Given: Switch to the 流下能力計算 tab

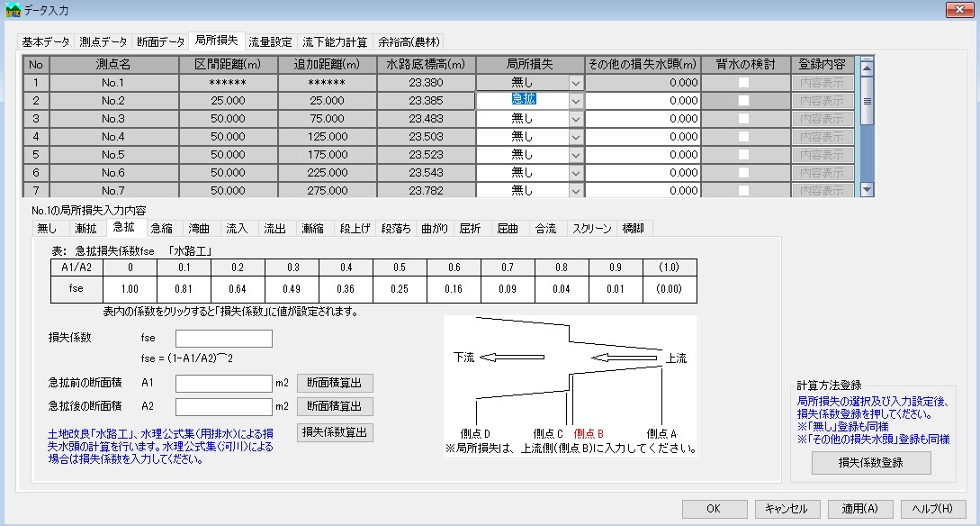Looking at the screenshot, I should 335,42.
